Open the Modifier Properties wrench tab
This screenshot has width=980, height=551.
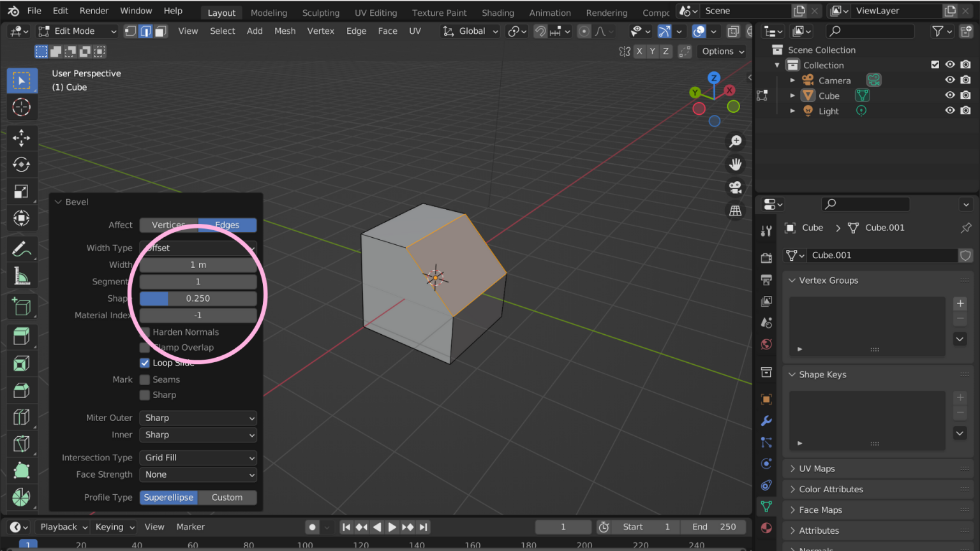coord(766,421)
